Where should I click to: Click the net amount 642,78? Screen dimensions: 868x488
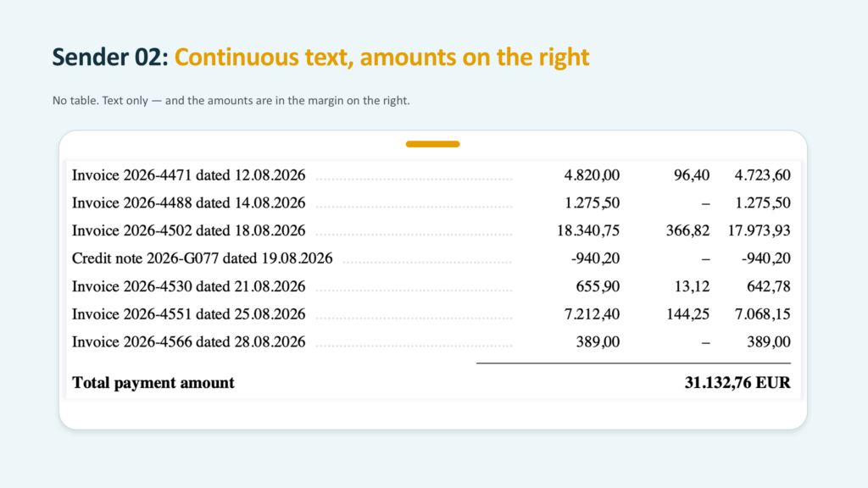tap(768, 286)
